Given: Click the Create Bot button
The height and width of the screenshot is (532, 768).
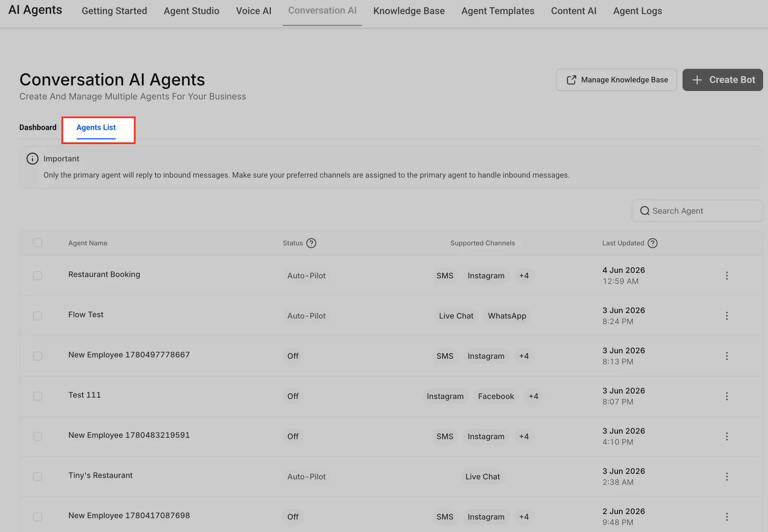Looking at the screenshot, I should 722,80.
